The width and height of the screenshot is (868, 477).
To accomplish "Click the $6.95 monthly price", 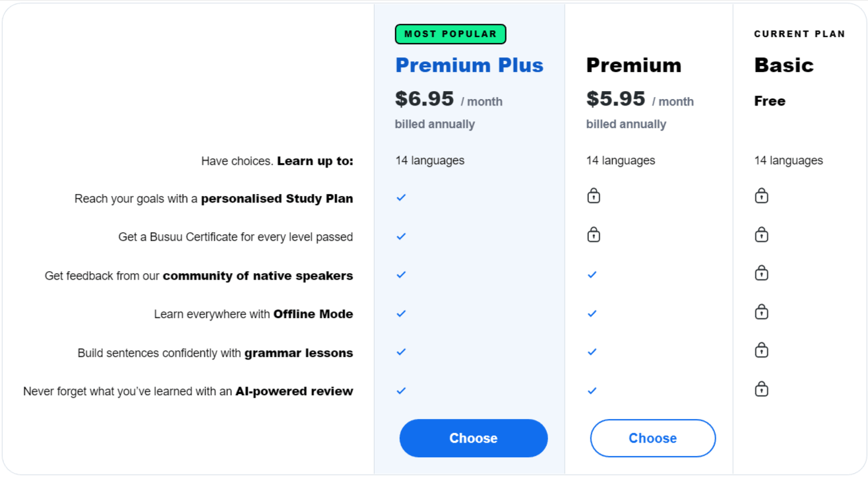I will tap(425, 99).
